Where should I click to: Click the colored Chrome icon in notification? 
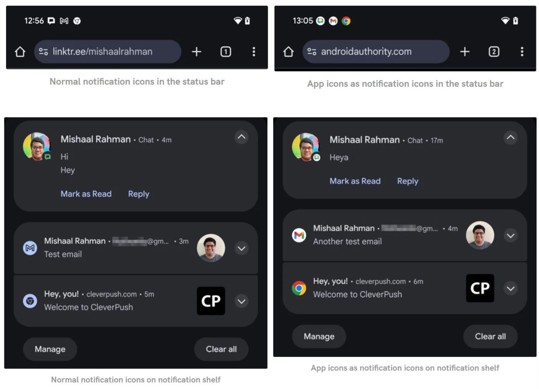tap(299, 288)
